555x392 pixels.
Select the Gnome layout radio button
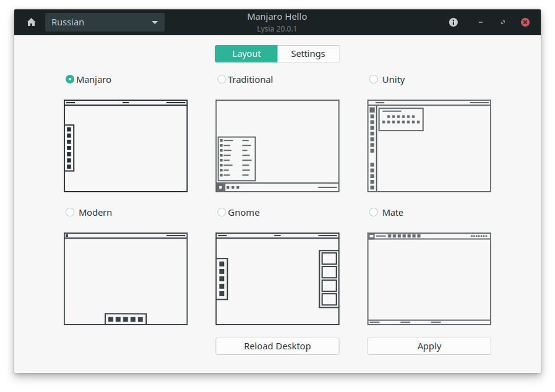point(222,212)
